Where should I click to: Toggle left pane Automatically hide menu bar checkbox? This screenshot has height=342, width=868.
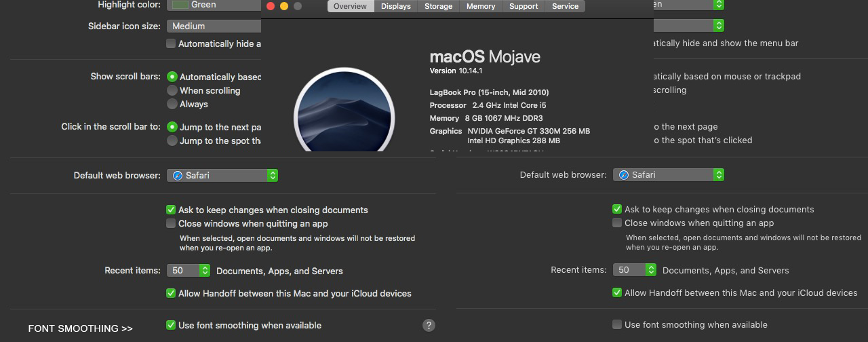pos(171,43)
